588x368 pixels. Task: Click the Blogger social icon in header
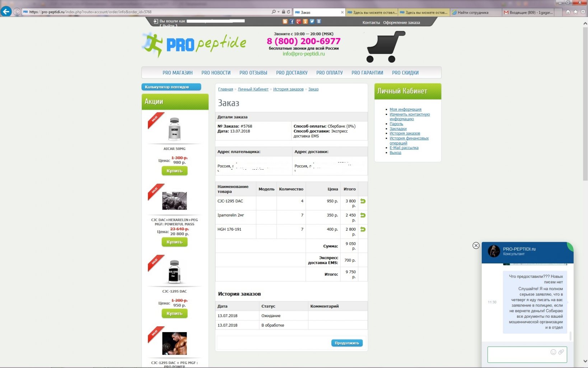coord(285,22)
